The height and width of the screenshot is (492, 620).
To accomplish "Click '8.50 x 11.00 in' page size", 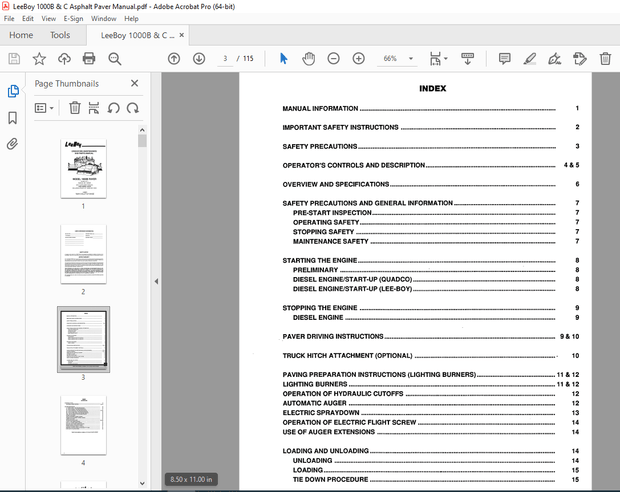I will click(x=191, y=479).
